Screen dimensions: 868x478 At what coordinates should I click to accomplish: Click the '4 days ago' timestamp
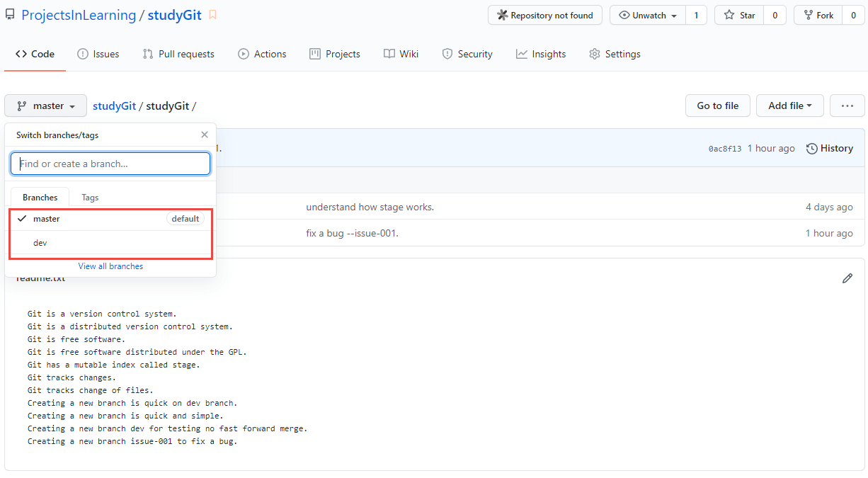pyautogui.click(x=829, y=207)
